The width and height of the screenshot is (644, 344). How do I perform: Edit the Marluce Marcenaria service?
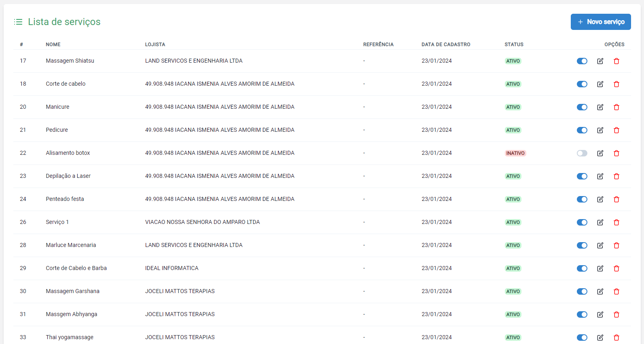[600, 245]
